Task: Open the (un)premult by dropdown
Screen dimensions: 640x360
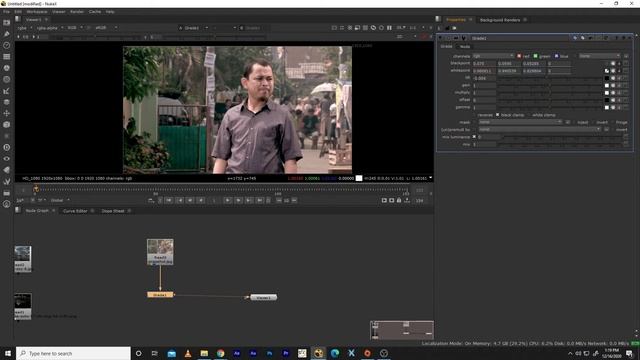Action: point(540,129)
